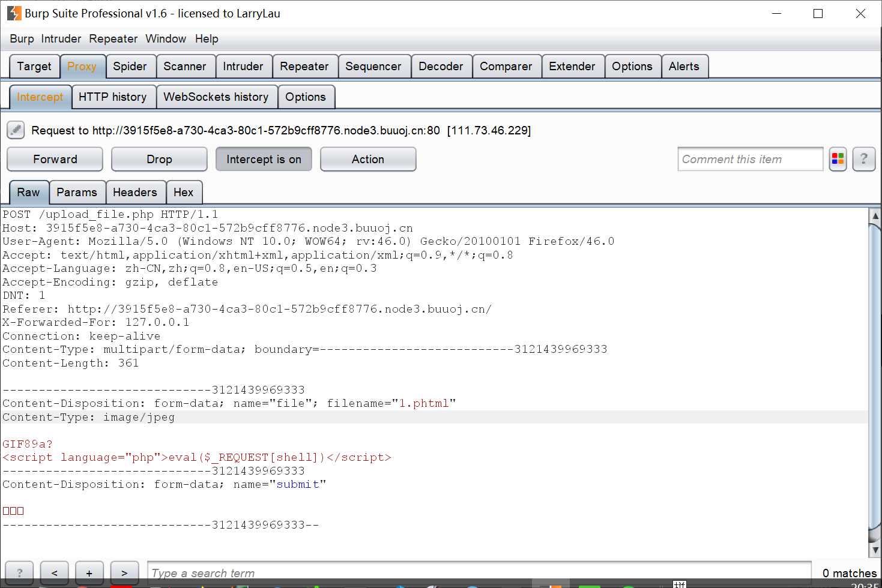Open the Action dropdown menu

click(368, 159)
